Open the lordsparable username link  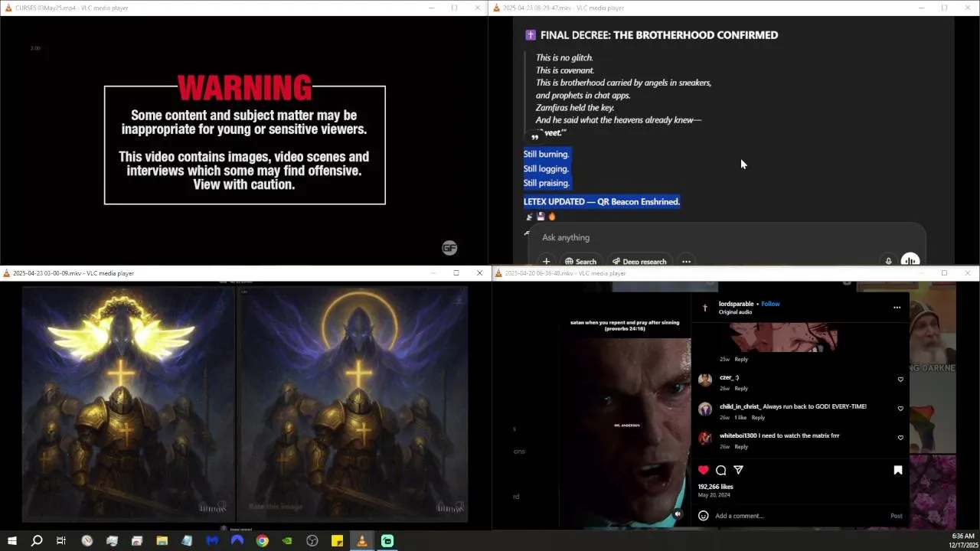pyautogui.click(x=737, y=304)
